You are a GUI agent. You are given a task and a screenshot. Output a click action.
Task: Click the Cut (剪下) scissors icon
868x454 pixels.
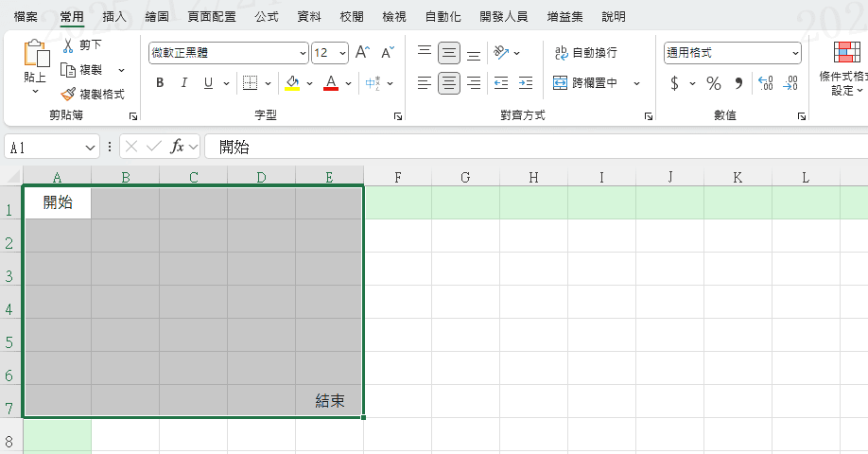pos(68,45)
